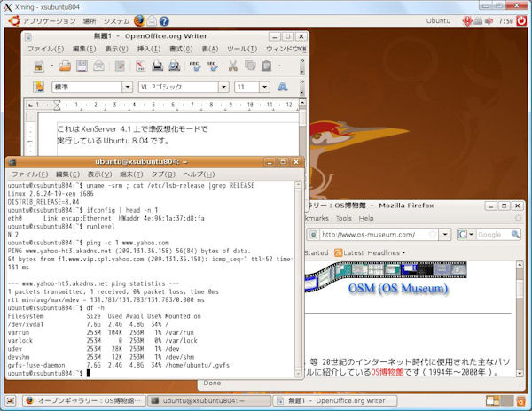Click the font color A icon
The height and width of the screenshot is (411, 532).
click(282, 87)
